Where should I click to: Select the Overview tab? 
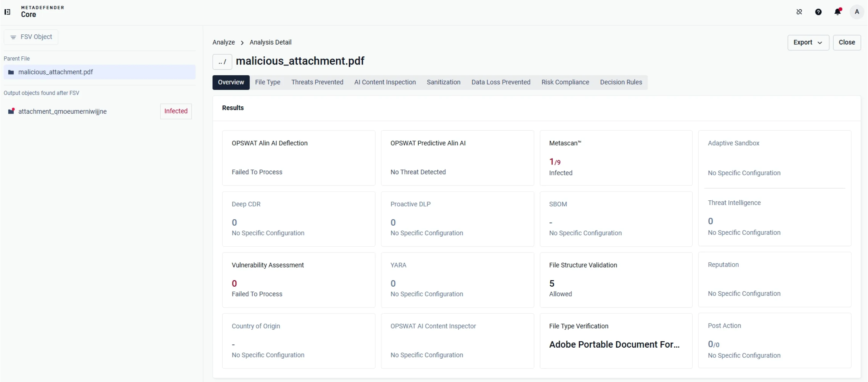pos(231,82)
